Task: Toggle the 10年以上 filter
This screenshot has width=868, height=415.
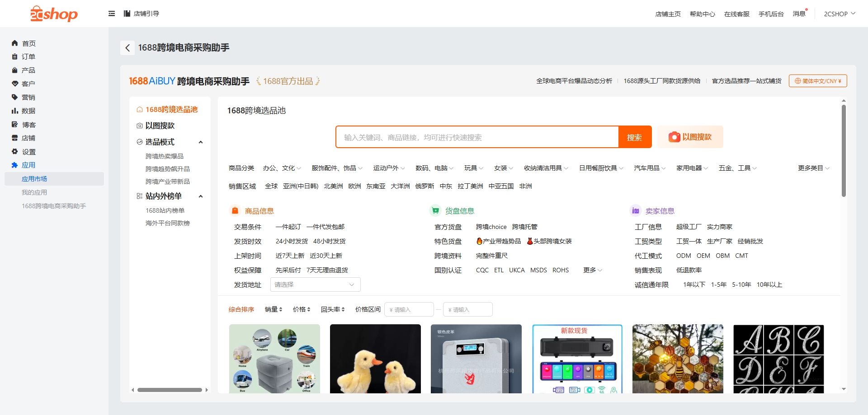Action: coord(769,284)
